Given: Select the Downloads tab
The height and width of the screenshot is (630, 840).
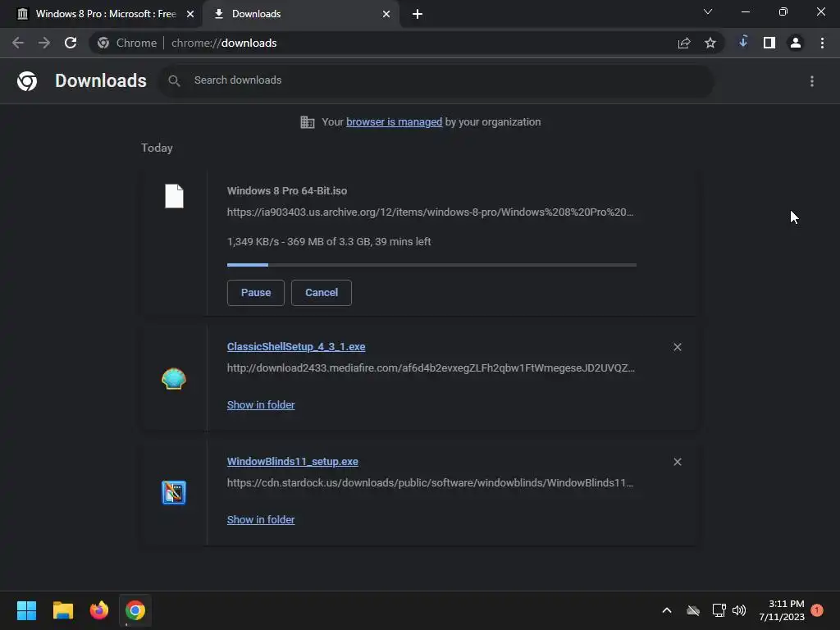Looking at the screenshot, I should [x=300, y=14].
